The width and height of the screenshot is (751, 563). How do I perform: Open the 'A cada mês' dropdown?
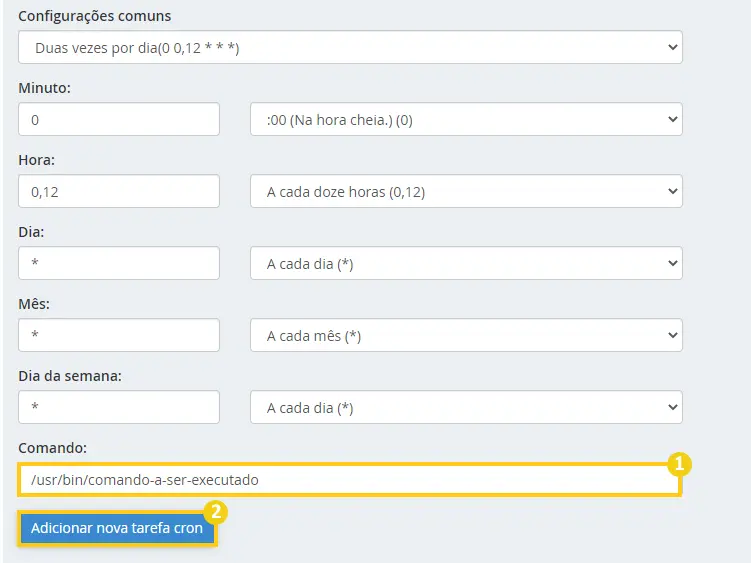click(x=466, y=335)
